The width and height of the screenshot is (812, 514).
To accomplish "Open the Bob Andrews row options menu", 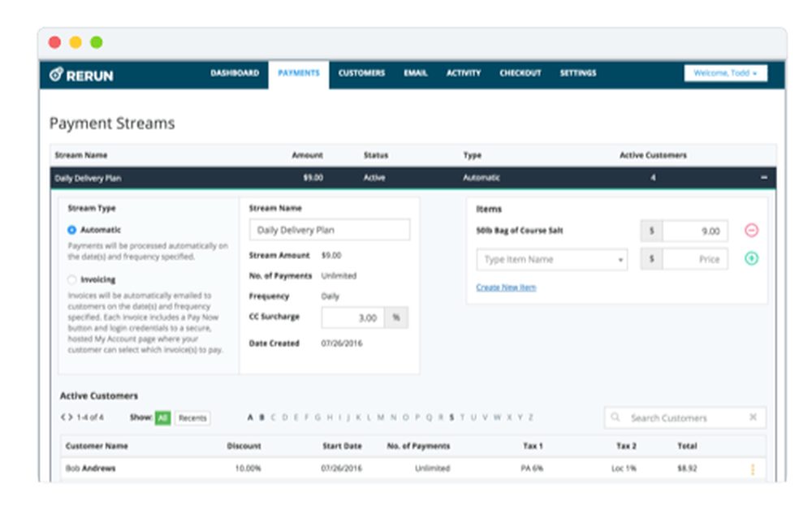I will tap(753, 469).
